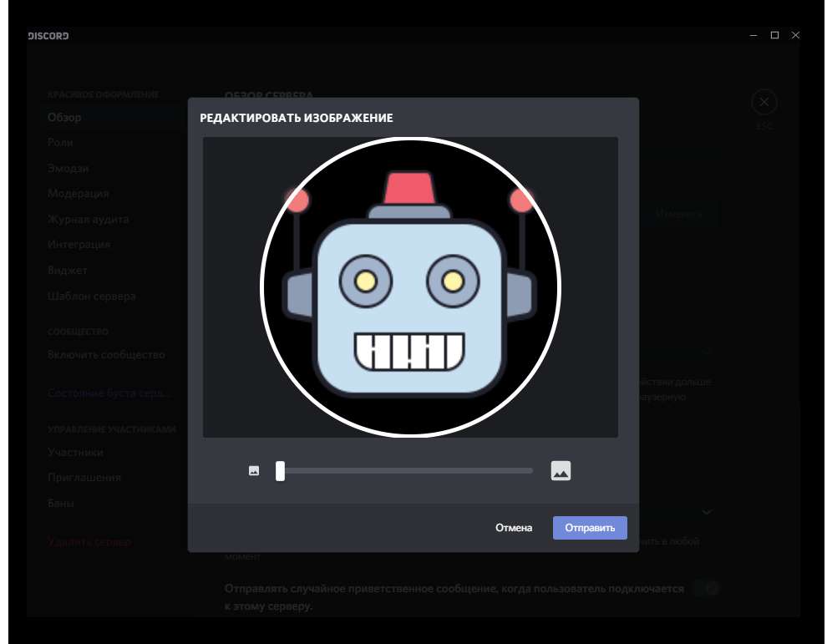The width and height of the screenshot is (827, 644).
Task: Click the robot avatar preview image
Action: tap(410, 287)
